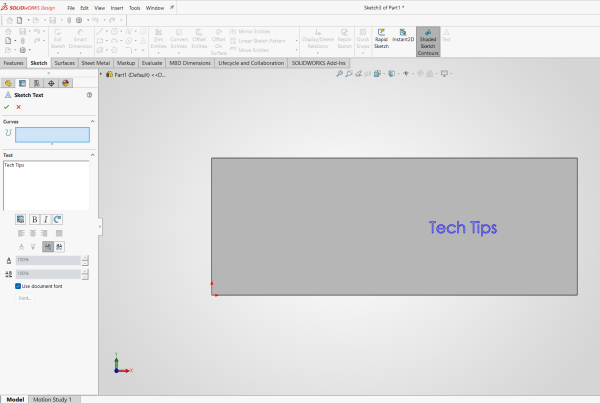Toggle the second AB text-orientation button
Viewport: 600px width, 403px height.
pyautogui.click(x=59, y=247)
